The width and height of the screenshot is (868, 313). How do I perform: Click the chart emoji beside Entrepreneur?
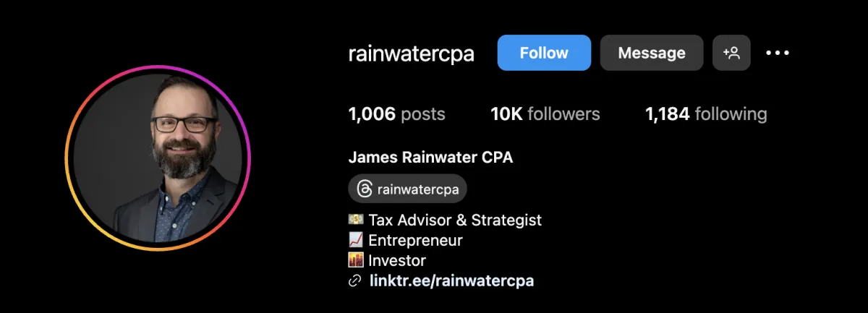pyautogui.click(x=356, y=240)
